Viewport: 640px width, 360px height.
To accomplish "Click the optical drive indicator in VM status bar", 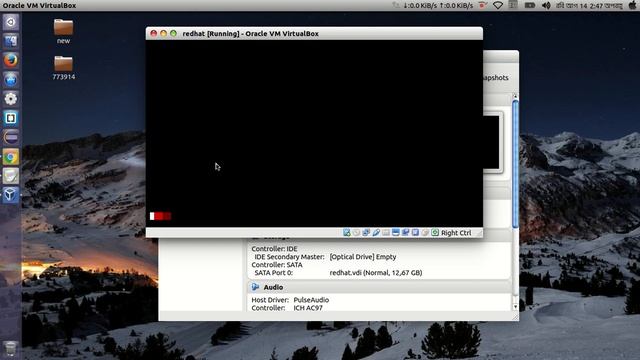I will tap(356, 233).
